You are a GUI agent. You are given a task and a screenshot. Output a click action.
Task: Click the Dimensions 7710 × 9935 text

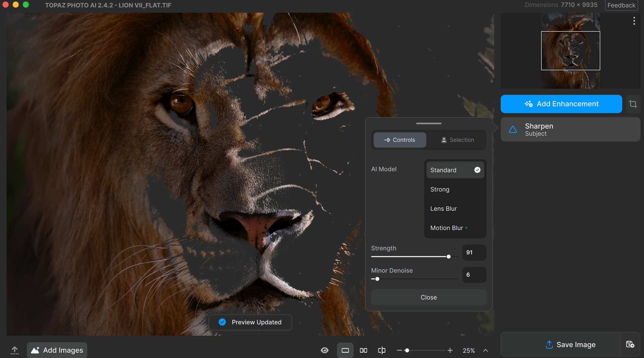pos(561,5)
